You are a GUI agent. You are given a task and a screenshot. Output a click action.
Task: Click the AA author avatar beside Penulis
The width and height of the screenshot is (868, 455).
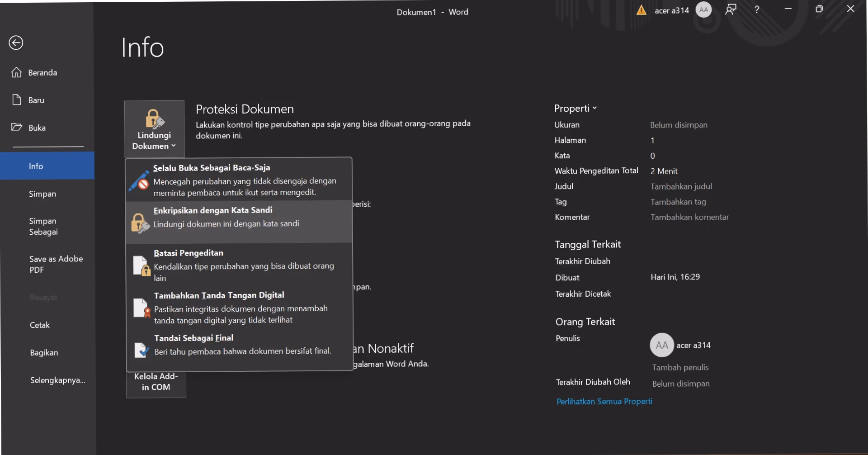[662, 345]
